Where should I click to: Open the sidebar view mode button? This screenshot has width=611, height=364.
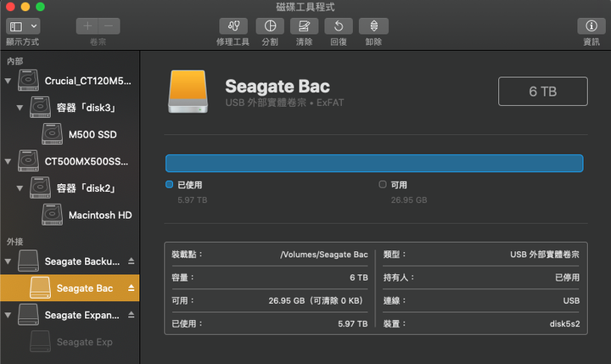(x=16, y=26)
